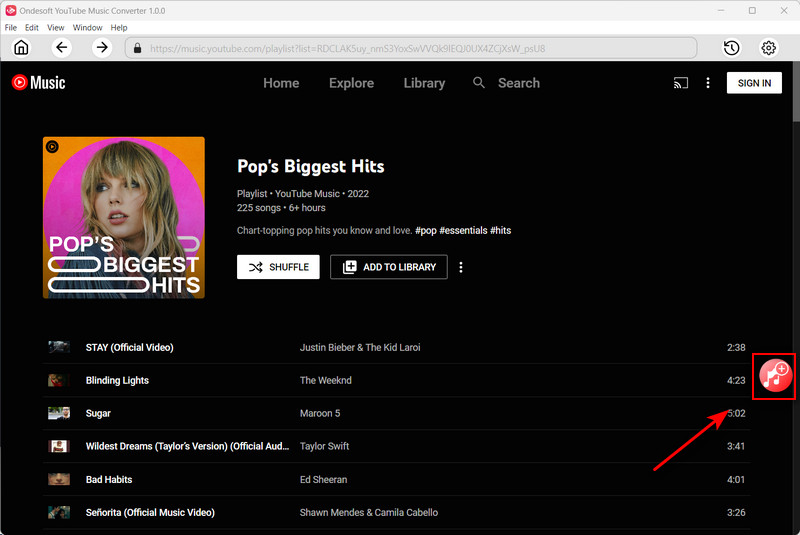800x535 pixels.
Task: Click artist Maroon 5
Action: (320, 413)
